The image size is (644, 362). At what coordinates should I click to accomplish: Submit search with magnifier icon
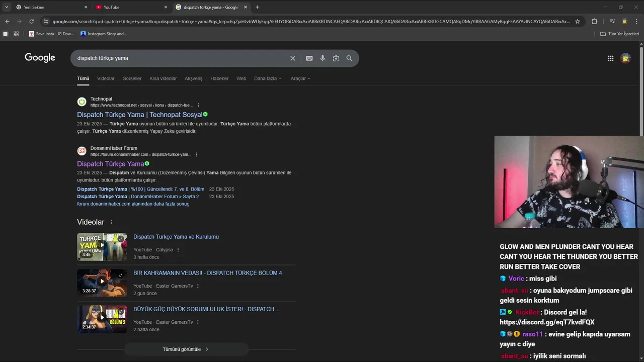349,58
